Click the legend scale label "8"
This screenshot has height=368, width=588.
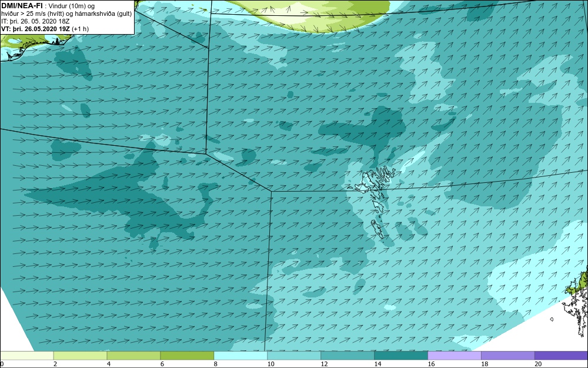pos(216,364)
